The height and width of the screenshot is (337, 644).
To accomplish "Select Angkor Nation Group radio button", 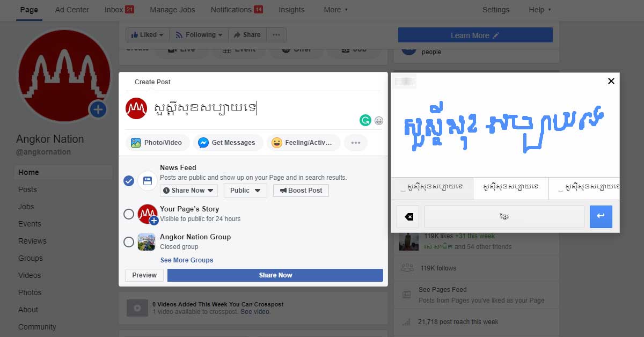I will coord(129,242).
